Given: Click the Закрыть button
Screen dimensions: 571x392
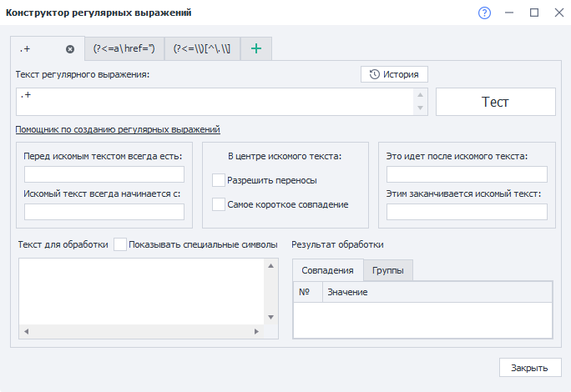Looking at the screenshot, I should tap(529, 368).
